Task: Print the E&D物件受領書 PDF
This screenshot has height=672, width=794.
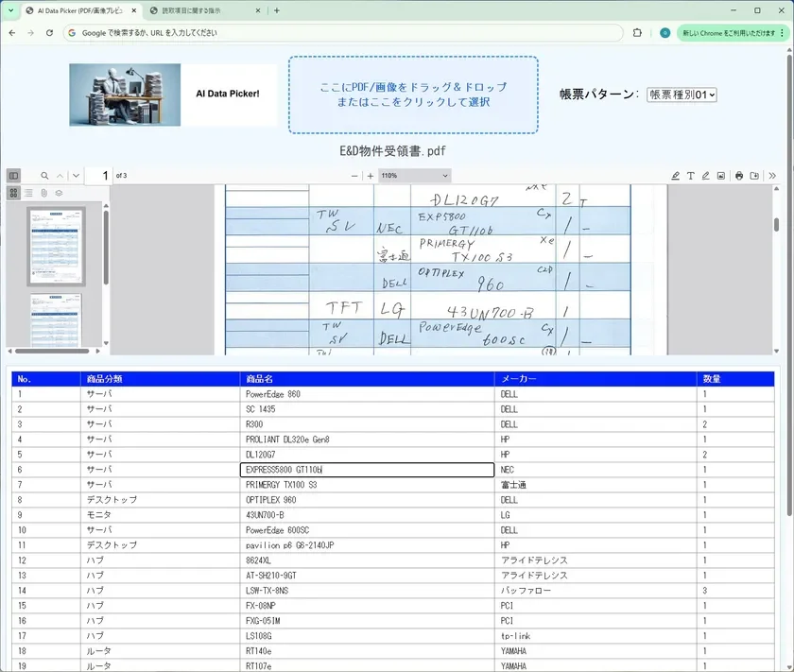Action: tap(738, 175)
